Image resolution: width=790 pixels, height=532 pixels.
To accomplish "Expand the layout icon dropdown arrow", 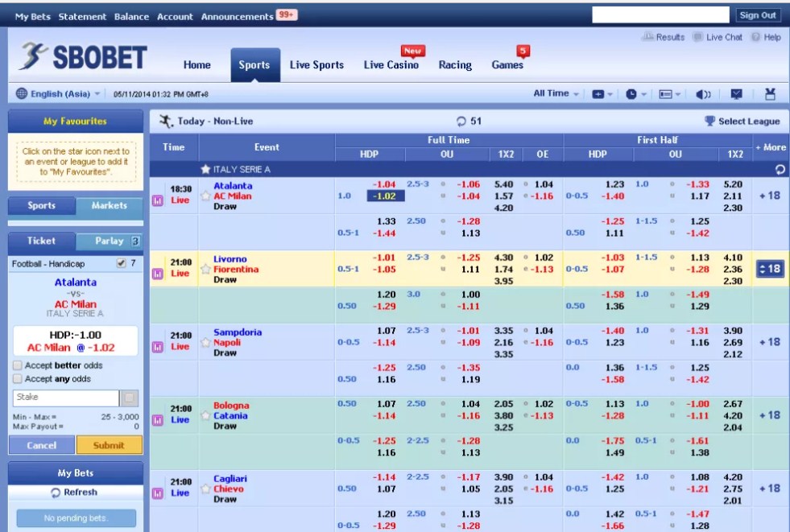I will (x=678, y=95).
